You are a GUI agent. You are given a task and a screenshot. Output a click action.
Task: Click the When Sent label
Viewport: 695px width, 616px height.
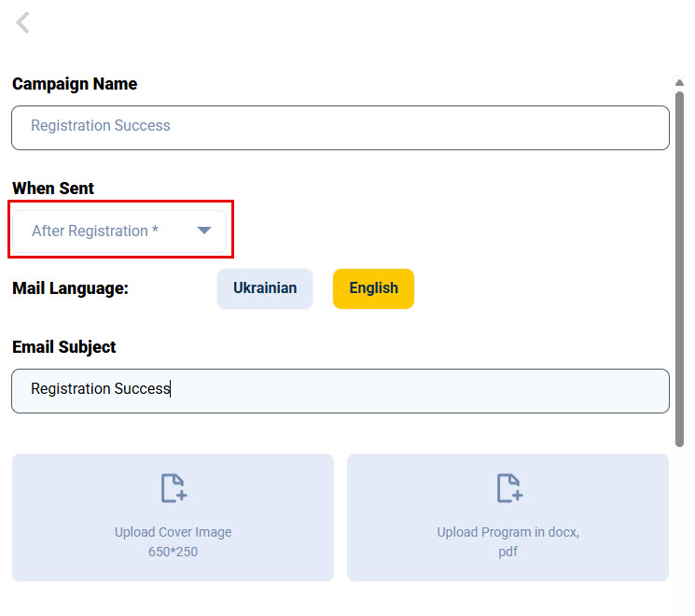click(53, 189)
